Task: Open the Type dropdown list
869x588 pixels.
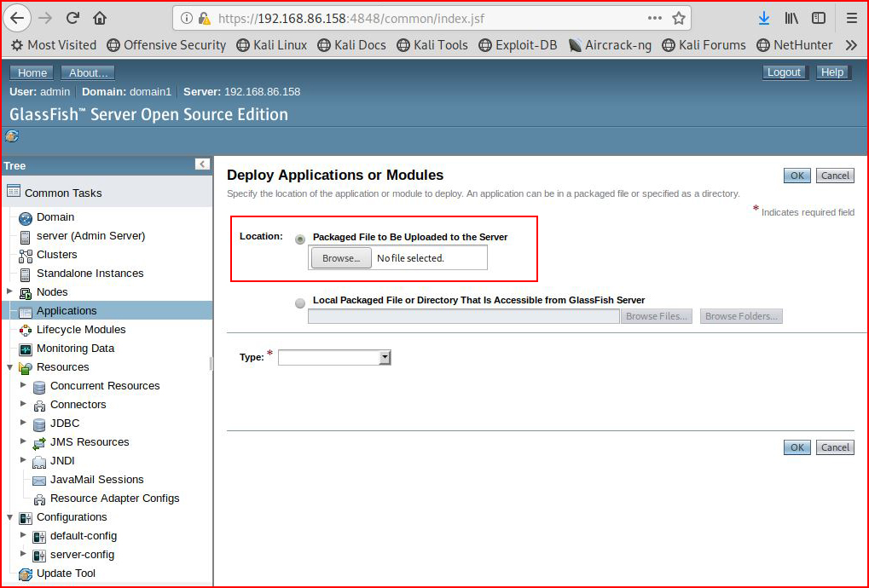Action: (334, 358)
